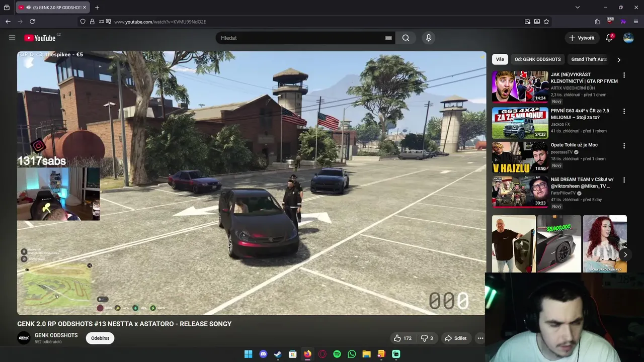The width and height of the screenshot is (644, 362).
Task: Show site security lock information
Action: click(92, 22)
